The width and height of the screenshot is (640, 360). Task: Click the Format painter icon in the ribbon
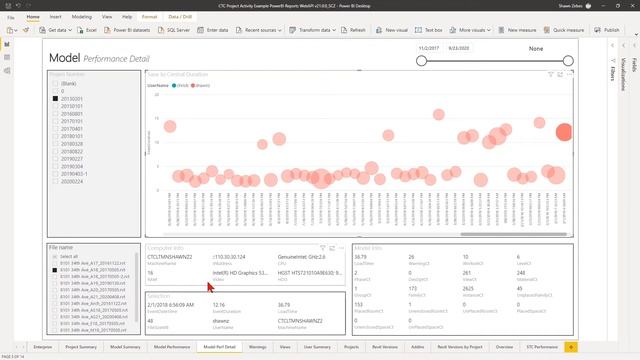(x=26, y=30)
